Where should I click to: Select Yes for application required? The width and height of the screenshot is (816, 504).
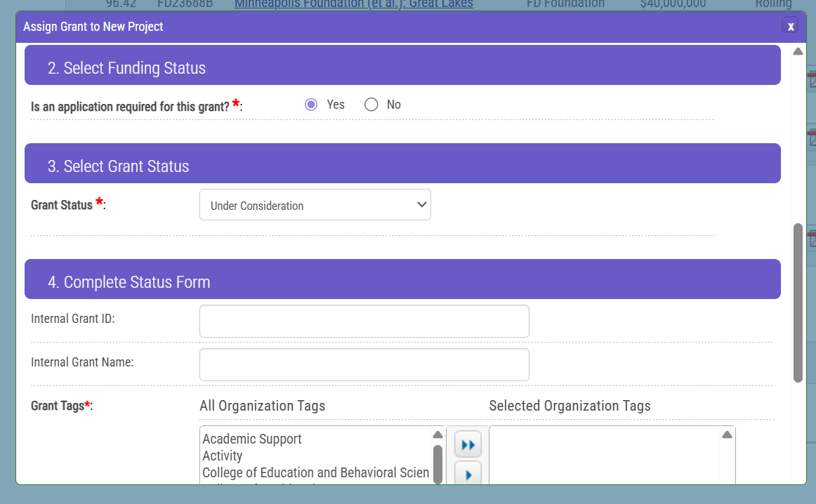311,105
